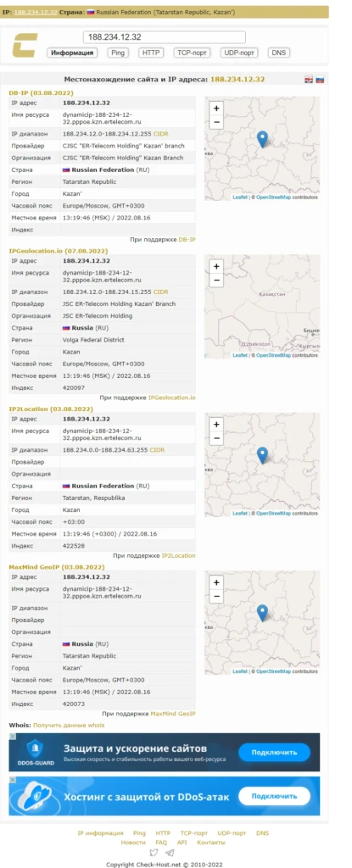The image size is (352, 868).
Task: Click the location pin on IP2Location map
Action: [x=262, y=455]
